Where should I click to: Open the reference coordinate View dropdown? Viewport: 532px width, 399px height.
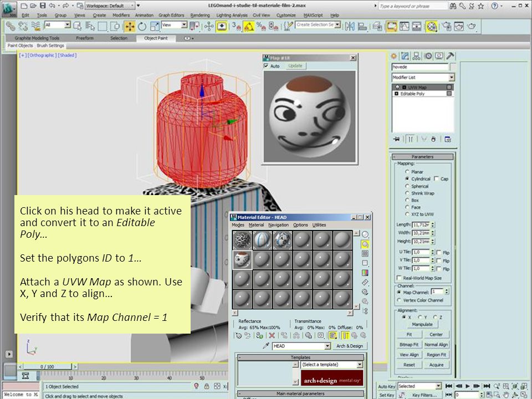click(175, 25)
